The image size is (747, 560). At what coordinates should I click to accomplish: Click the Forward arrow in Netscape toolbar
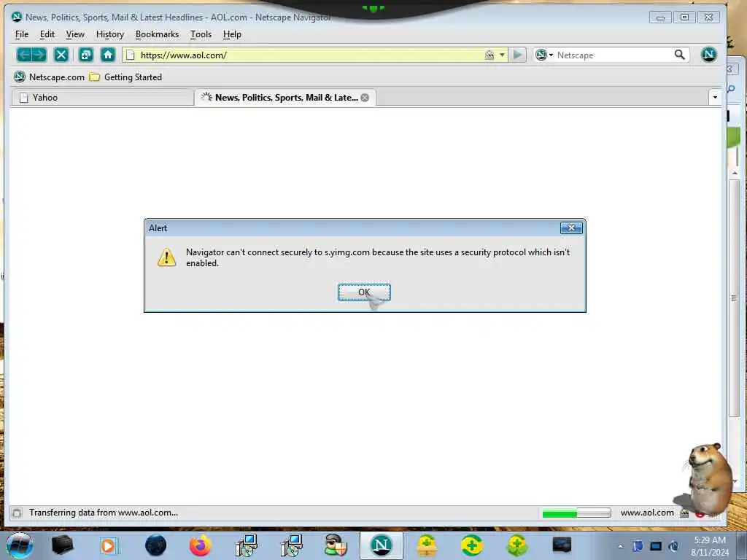coord(39,55)
